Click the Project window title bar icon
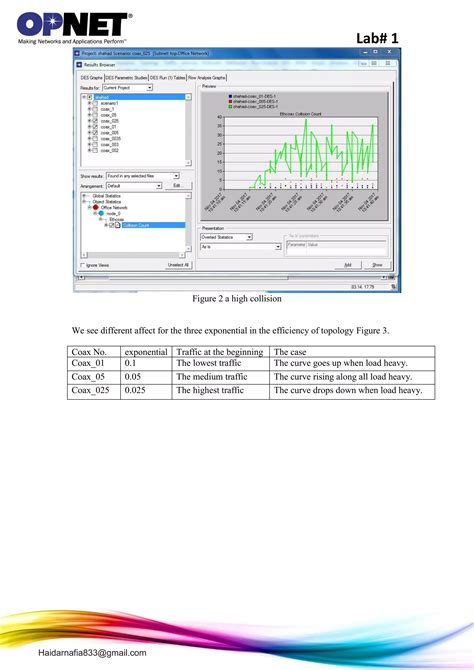The height and width of the screenshot is (670, 474). [x=77, y=53]
